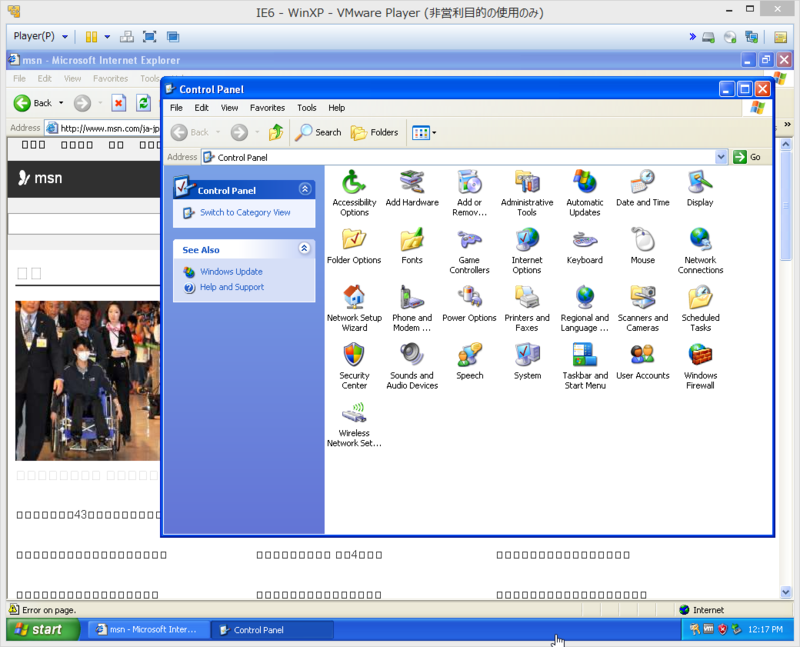Click the Internet Explorer Back button

[34, 103]
